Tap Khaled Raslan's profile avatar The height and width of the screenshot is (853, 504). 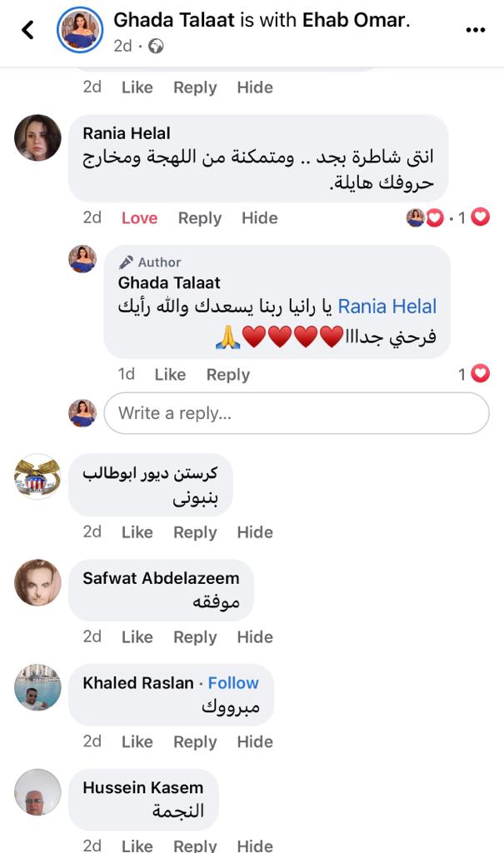pos(38,687)
